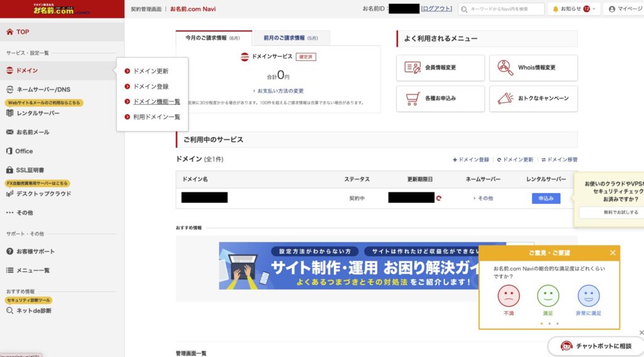Screen dimensions: 644x357
Task: Open お名前メール sidebar item
Action: click(x=28, y=132)
